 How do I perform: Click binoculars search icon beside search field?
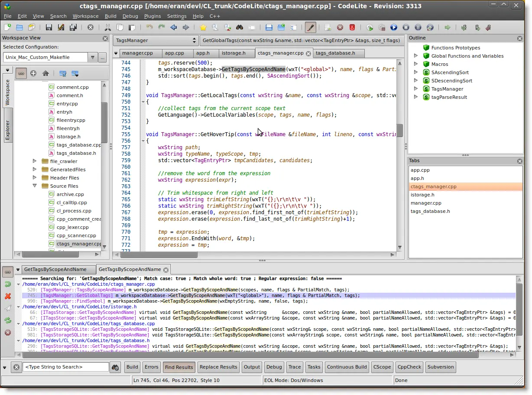point(115,367)
